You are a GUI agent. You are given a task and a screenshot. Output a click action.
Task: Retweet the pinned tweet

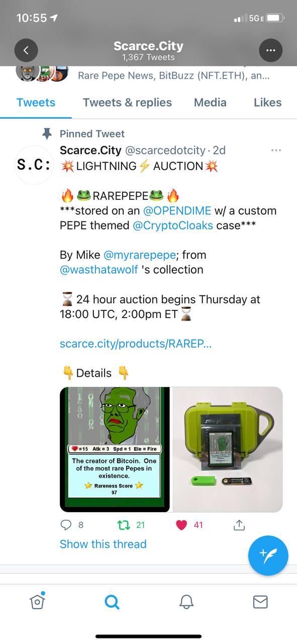pyautogui.click(x=123, y=525)
